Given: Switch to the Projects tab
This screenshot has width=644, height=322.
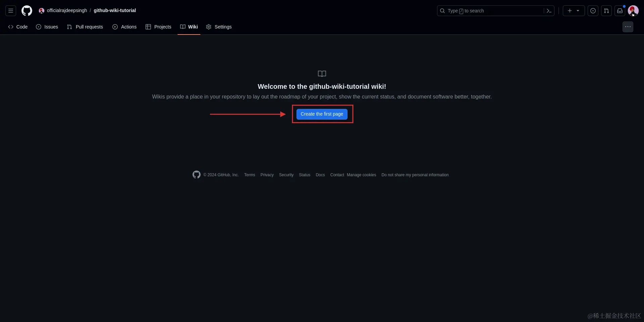Looking at the screenshot, I should click(158, 27).
